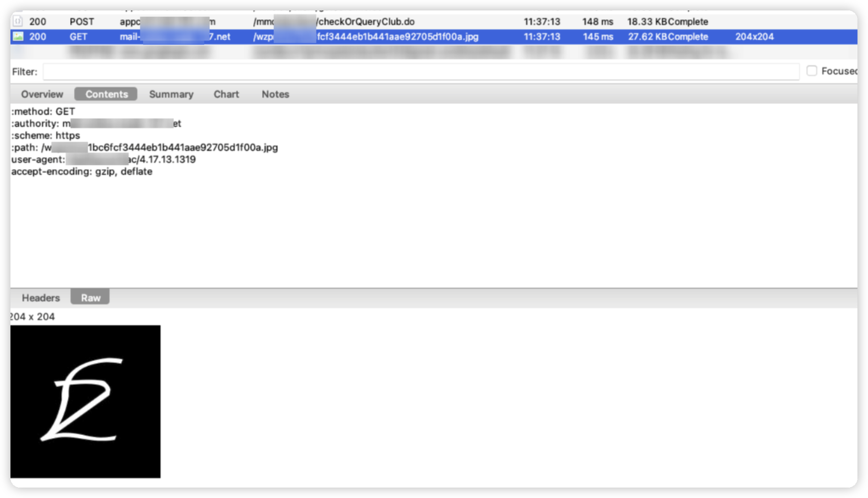Click the user-agent header line
868x498 pixels.
click(103, 159)
